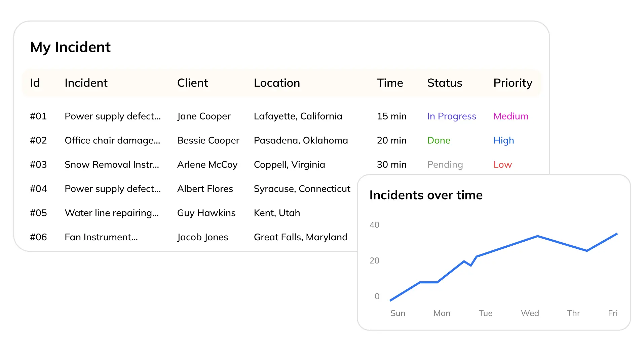Viewport: 644px width, 351px height.
Task: Click client Albert Flores
Action: coord(205,189)
